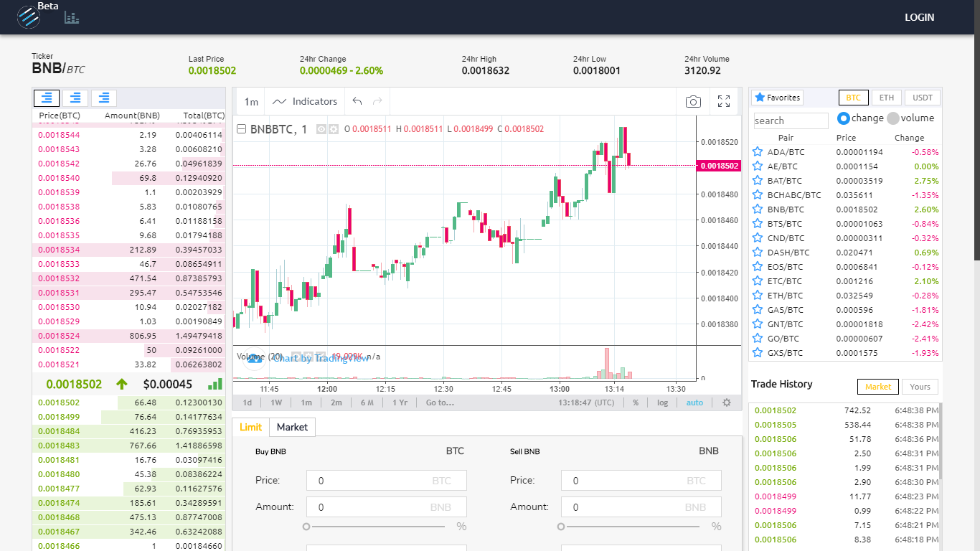Open Go to… date selector
Screen dimensions: 980x551
[440, 402]
